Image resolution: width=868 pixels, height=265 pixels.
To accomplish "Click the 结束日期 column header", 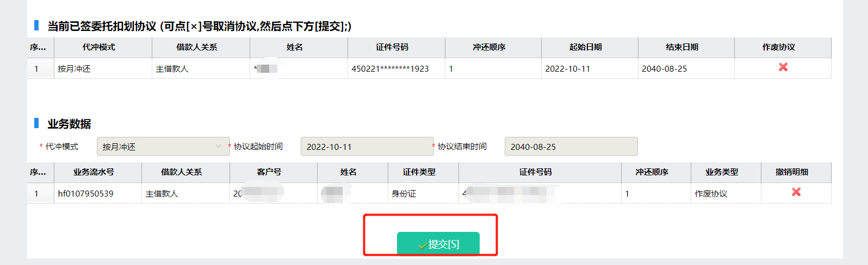I will (x=682, y=47).
